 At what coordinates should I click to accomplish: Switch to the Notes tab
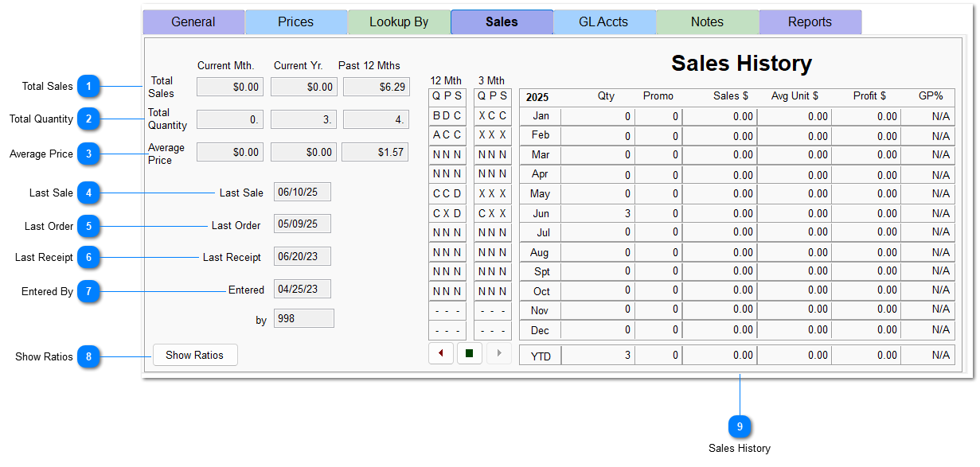tap(707, 21)
